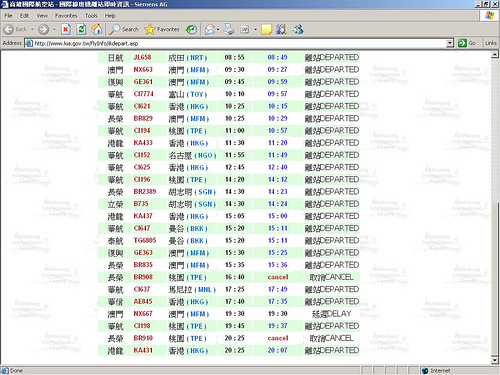Click the CANCEL status for BR910
The height and width of the screenshot is (375, 500).
pyautogui.click(x=332, y=338)
